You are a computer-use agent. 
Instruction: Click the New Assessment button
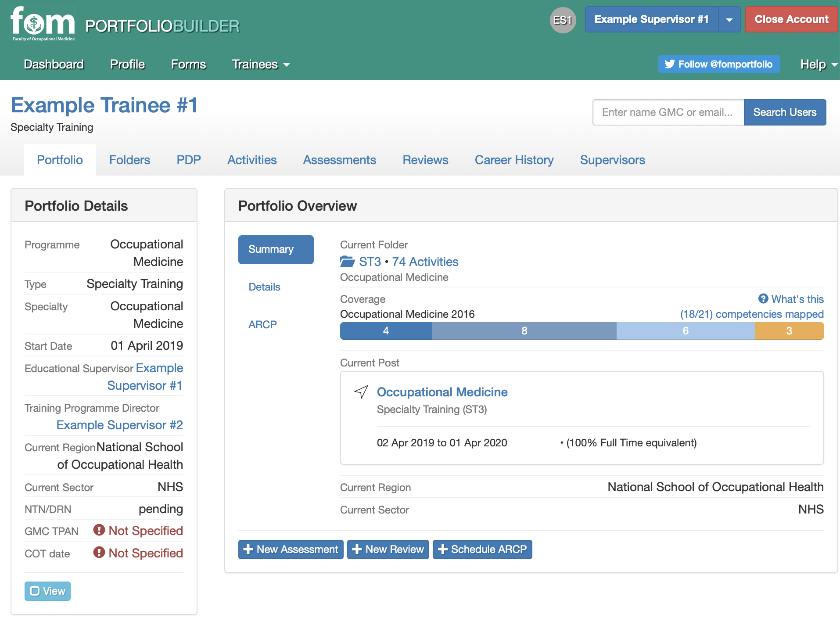[x=291, y=550]
